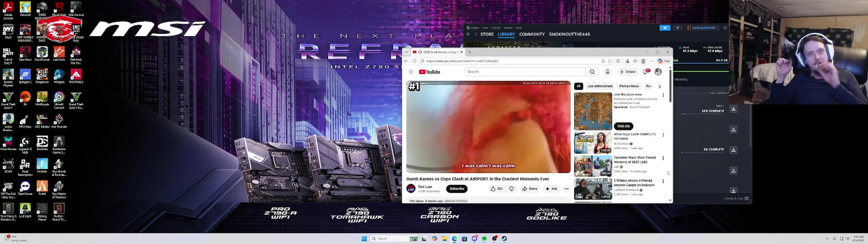
Task: Open the Windows Start button
Action: pos(364,239)
